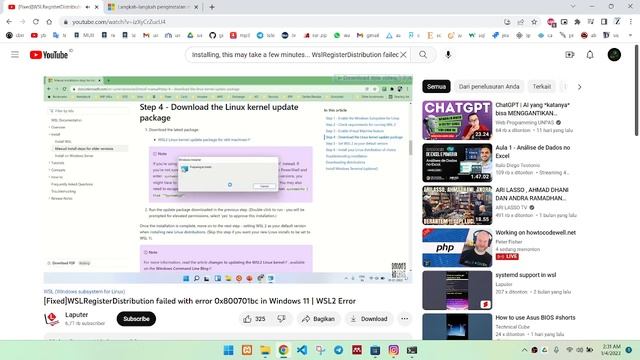The height and width of the screenshot is (360, 640).
Task: Click the YouTube search magnifier button
Action: 423,54
